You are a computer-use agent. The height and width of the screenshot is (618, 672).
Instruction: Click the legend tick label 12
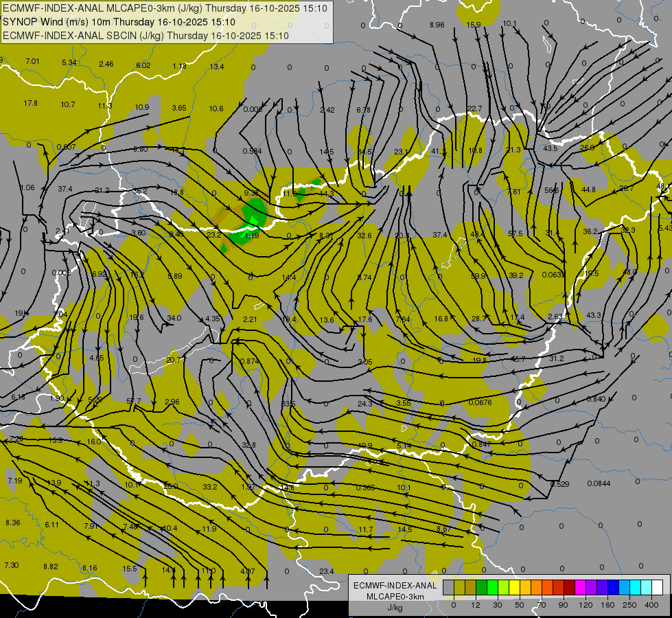click(x=475, y=605)
